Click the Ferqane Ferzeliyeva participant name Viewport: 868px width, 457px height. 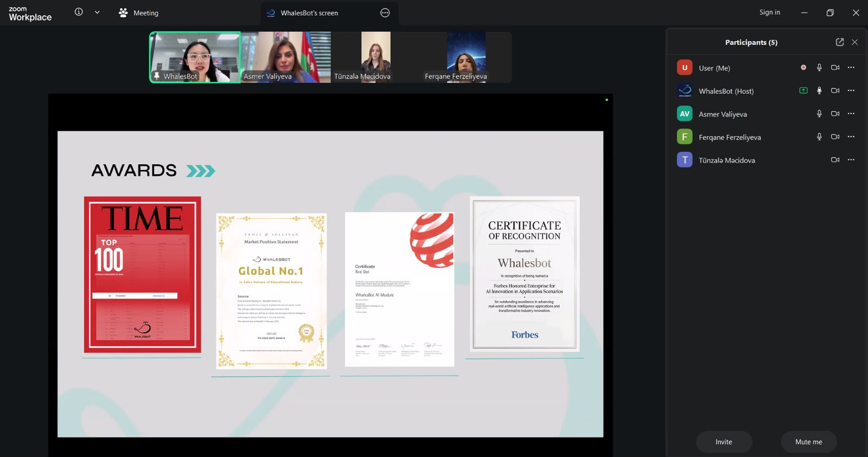tap(730, 137)
